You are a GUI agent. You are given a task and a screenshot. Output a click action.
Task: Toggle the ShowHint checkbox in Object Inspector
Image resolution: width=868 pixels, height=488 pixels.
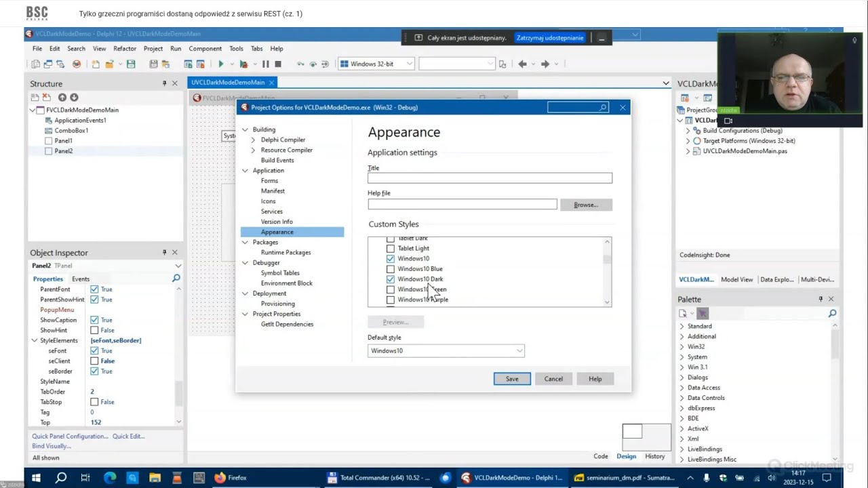(x=94, y=330)
